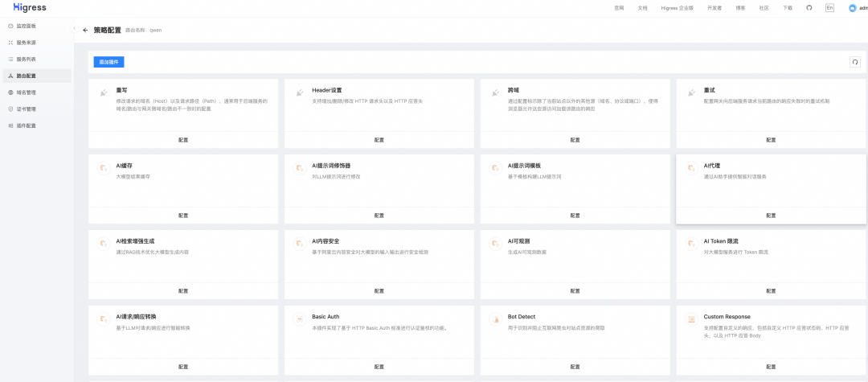Click the AI代理 plugin icon

(x=691, y=168)
